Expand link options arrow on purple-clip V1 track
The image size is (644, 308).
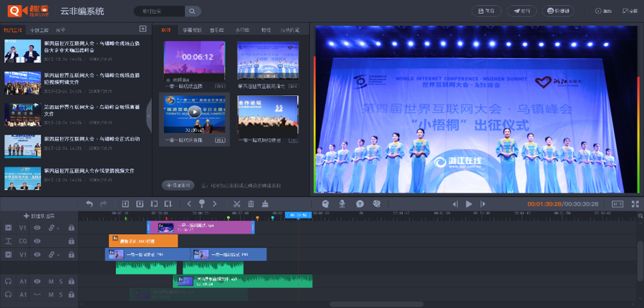(58, 228)
